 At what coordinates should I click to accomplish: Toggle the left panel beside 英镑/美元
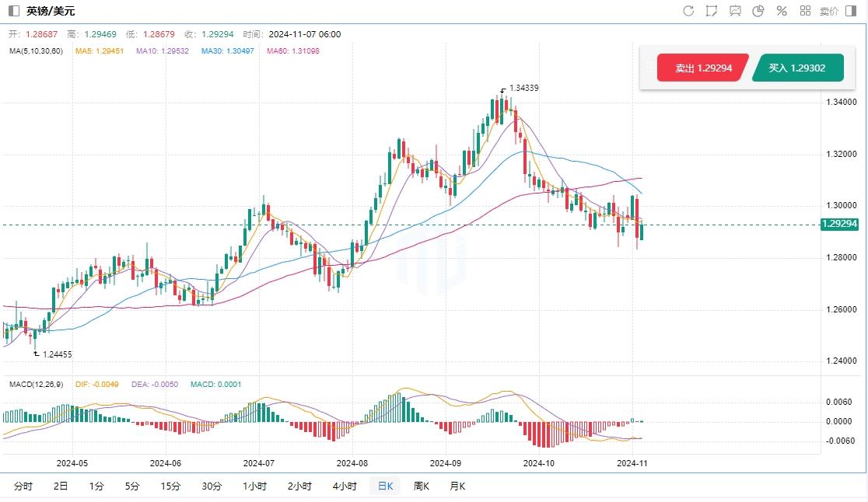(13, 11)
